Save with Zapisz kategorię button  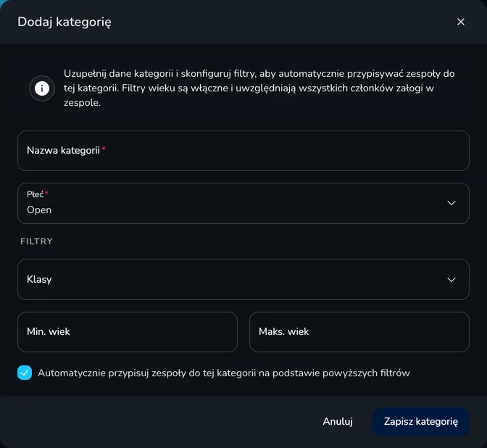click(x=421, y=422)
